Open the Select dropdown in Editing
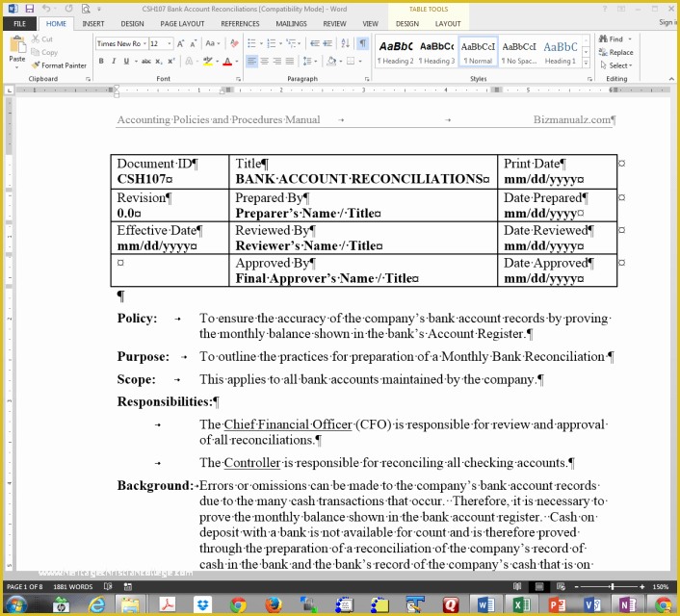 (616, 65)
